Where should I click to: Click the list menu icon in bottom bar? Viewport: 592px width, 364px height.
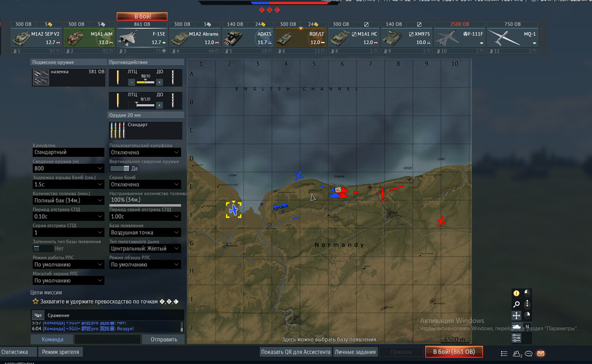pos(504,353)
